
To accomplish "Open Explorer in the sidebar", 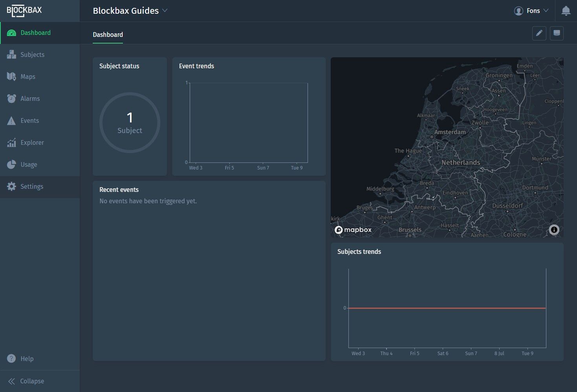I will click(32, 142).
